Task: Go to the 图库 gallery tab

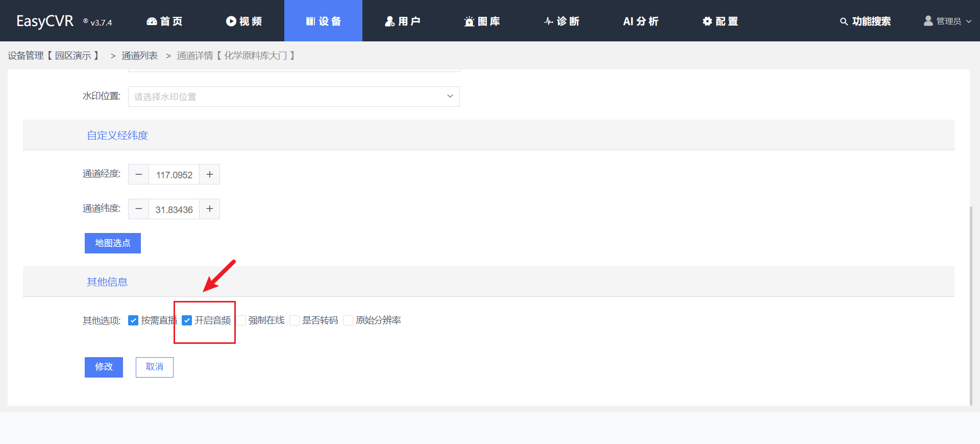Action: (x=482, y=21)
